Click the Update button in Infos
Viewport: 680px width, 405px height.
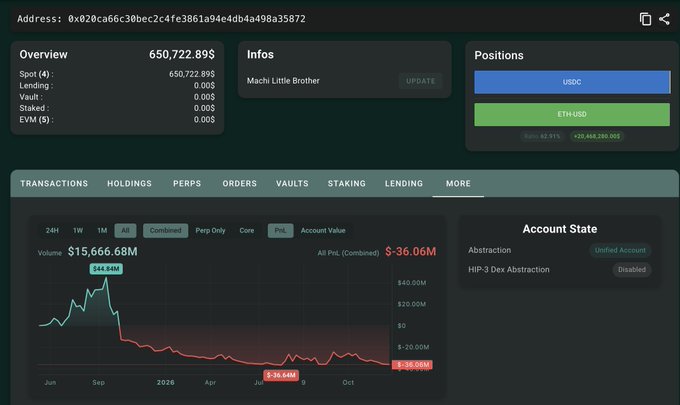pyautogui.click(x=420, y=81)
